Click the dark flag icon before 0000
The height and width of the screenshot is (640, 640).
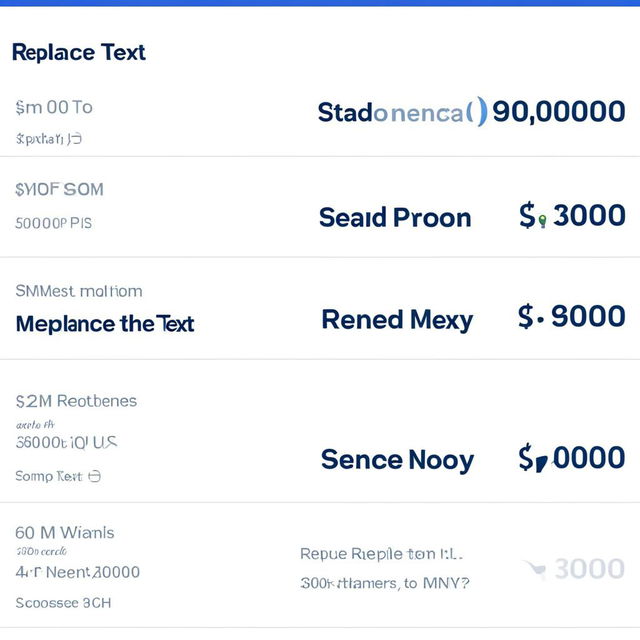(540, 464)
